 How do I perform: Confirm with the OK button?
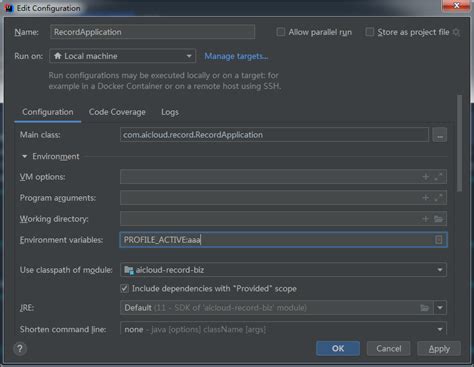[x=338, y=348]
